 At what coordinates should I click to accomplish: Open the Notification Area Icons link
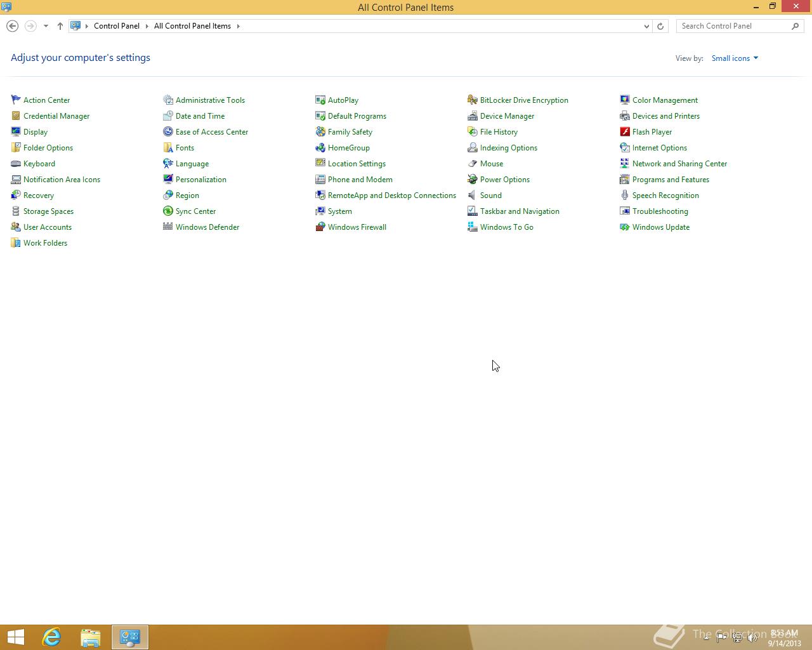click(x=62, y=180)
